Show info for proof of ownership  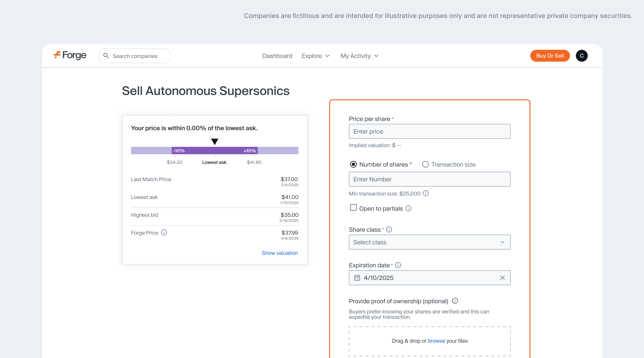[x=455, y=301]
